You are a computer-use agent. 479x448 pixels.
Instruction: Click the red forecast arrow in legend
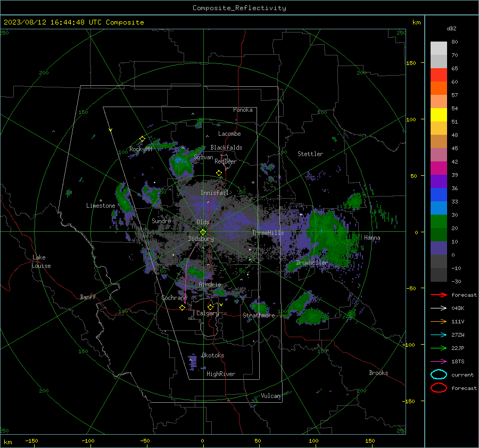pyautogui.click(x=439, y=295)
